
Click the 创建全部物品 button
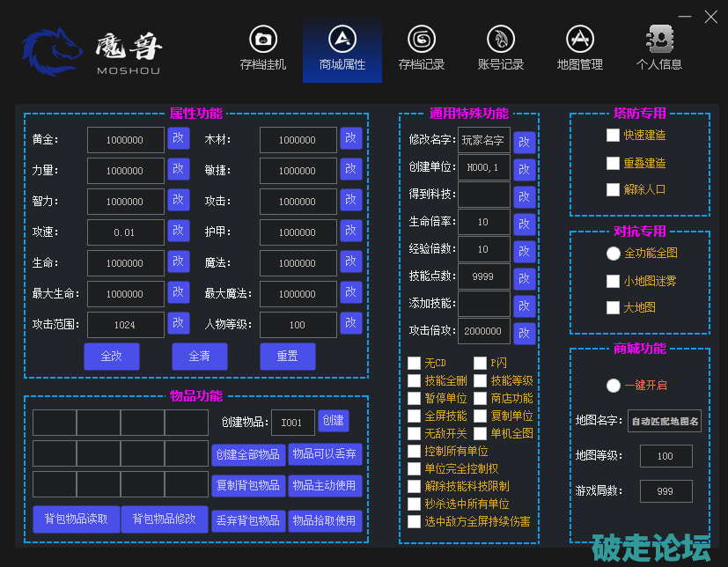247,454
